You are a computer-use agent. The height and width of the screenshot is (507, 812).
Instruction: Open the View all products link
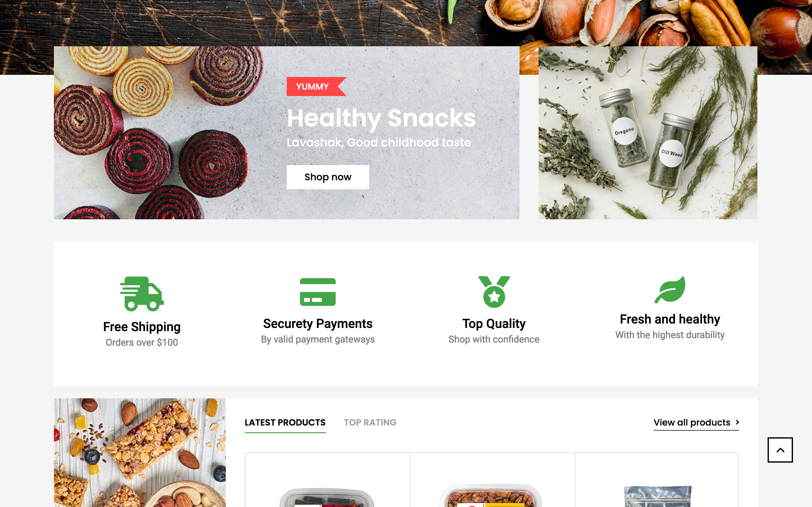click(692, 422)
